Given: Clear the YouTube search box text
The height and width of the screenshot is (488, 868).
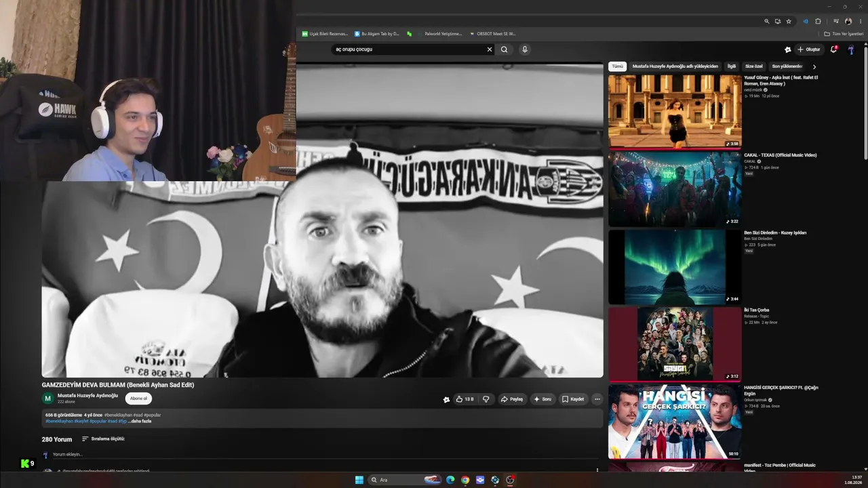Looking at the screenshot, I should [490, 49].
